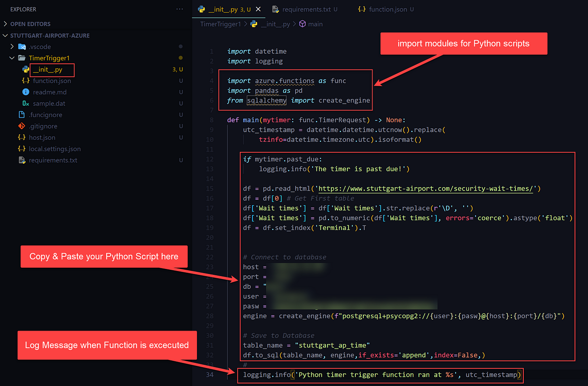Open host.json in the Explorer
The image size is (588, 386).
pyautogui.click(x=42, y=137)
